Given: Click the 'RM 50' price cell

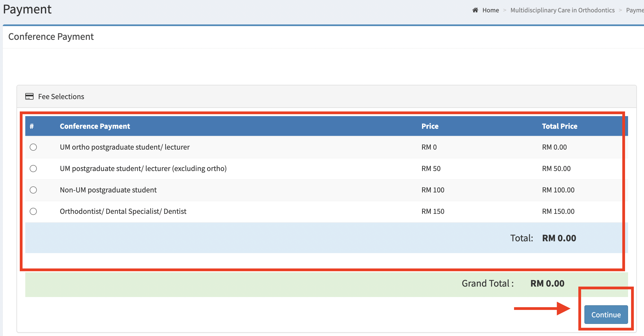Looking at the screenshot, I should tap(431, 169).
